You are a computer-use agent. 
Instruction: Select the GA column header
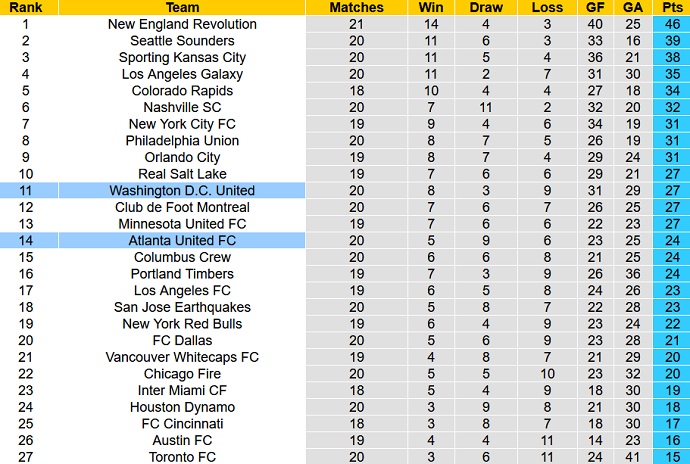click(x=630, y=7)
